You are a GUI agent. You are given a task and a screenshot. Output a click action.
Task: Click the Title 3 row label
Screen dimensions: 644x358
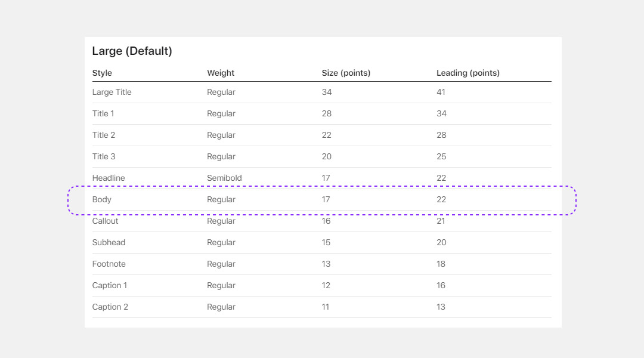pos(104,156)
